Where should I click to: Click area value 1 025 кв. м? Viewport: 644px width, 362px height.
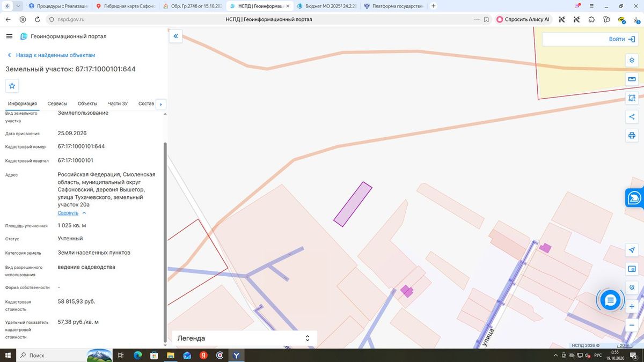pyautogui.click(x=72, y=225)
